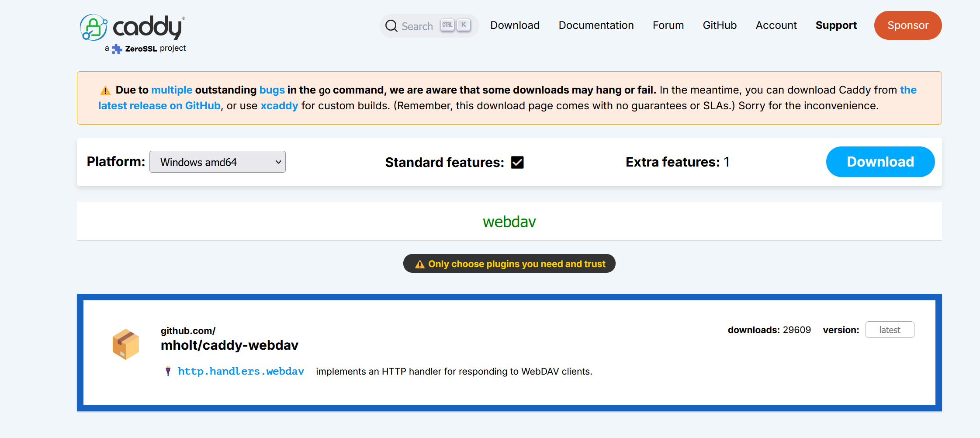Open the Documentation nav item
The width and height of the screenshot is (980, 438).
click(x=596, y=25)
